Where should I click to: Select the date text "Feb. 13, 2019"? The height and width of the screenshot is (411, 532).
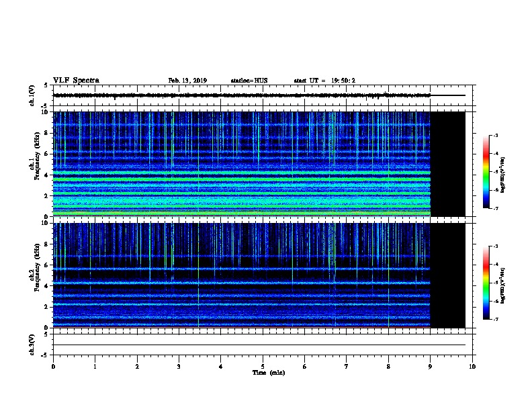(187, 81)
